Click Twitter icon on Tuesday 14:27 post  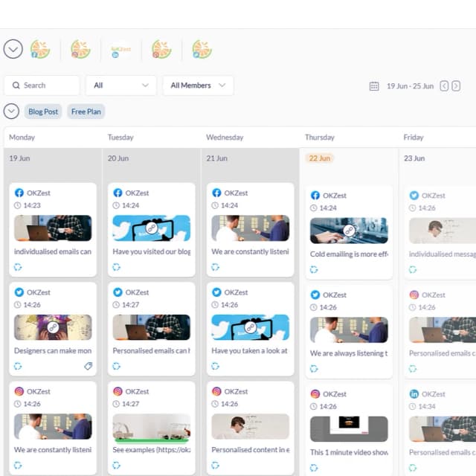(118, 292)
